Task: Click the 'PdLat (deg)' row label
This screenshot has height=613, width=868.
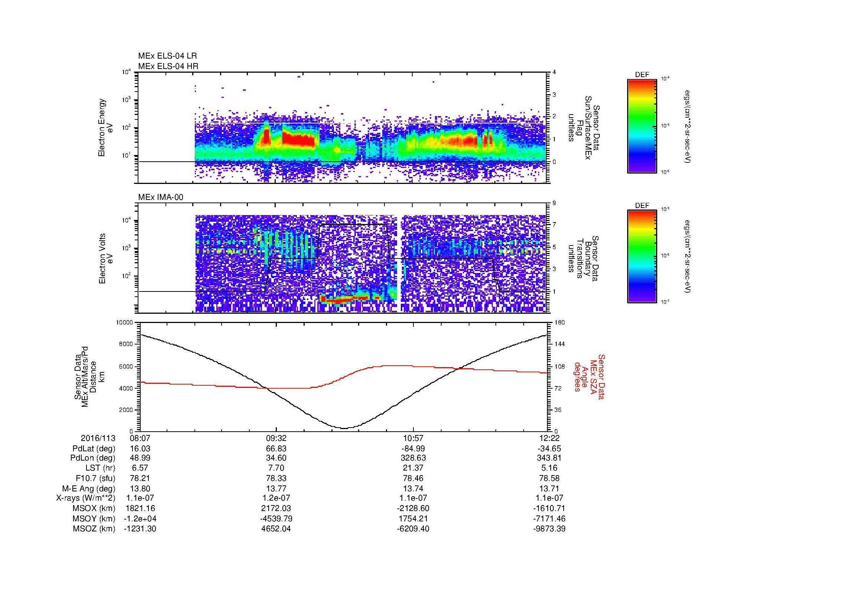Action: (x=94, y=449)
